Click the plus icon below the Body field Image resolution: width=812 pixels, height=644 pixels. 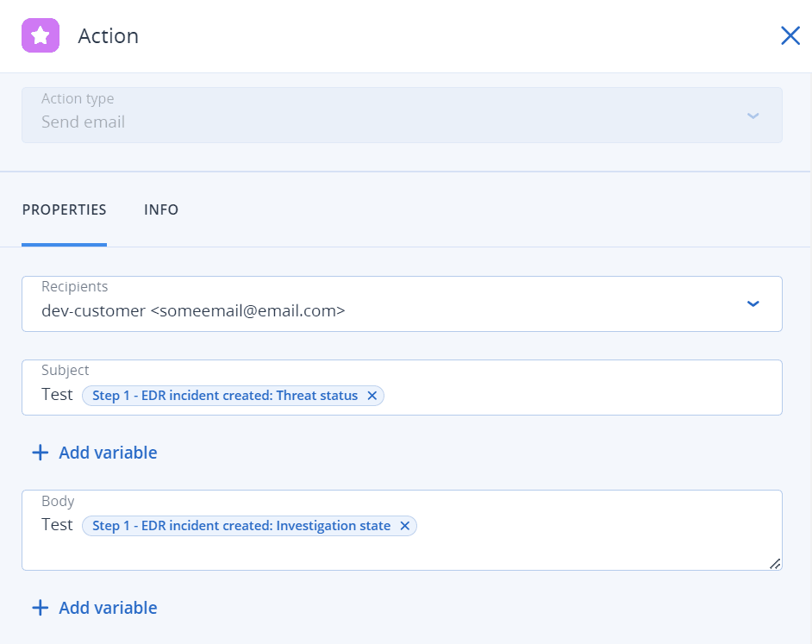point(40,608)
